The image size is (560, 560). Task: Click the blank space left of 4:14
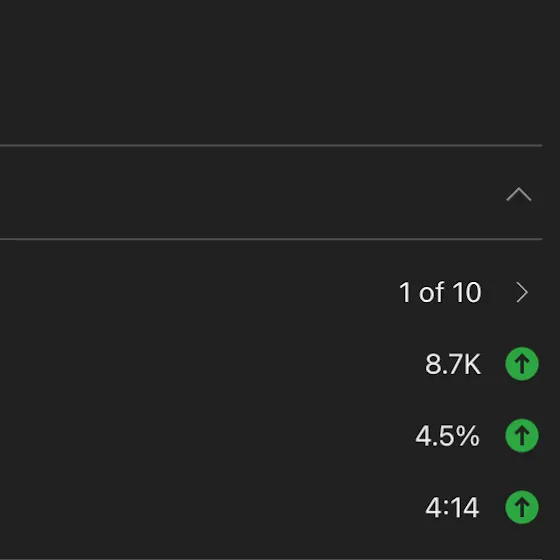point(211,507)
